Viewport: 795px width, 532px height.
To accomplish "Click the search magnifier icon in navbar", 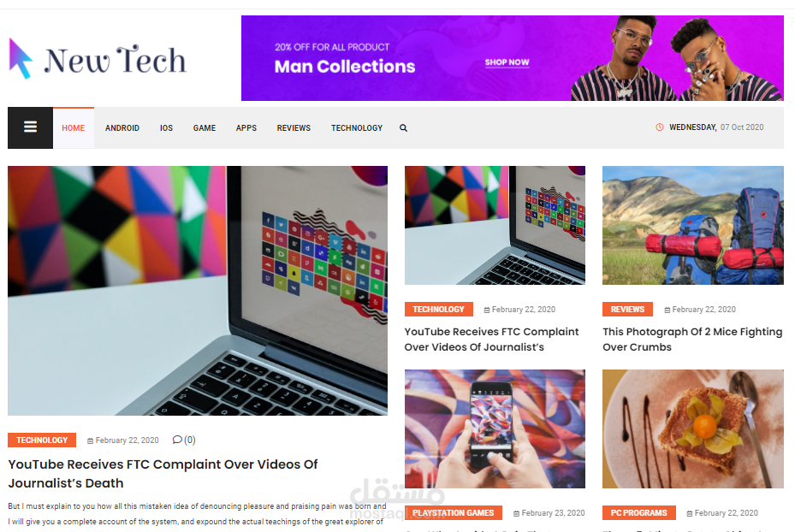I will click(403, 128).
